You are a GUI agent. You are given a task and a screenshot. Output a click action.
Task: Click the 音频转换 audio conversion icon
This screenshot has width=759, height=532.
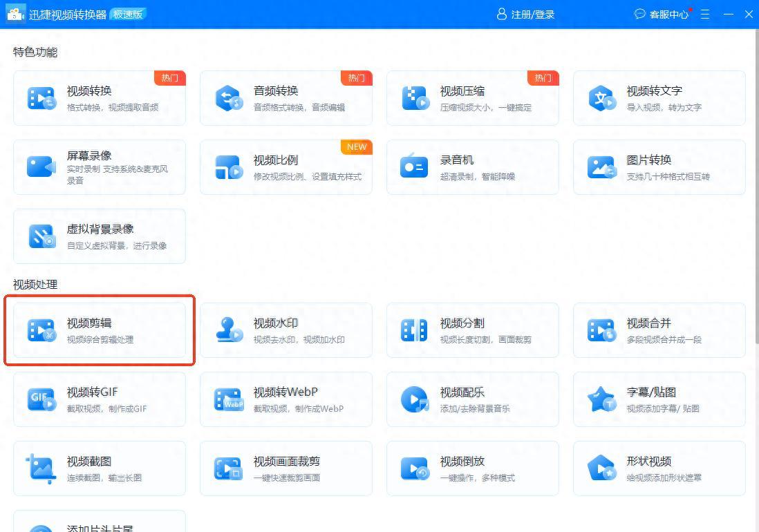tap(228, 98)
